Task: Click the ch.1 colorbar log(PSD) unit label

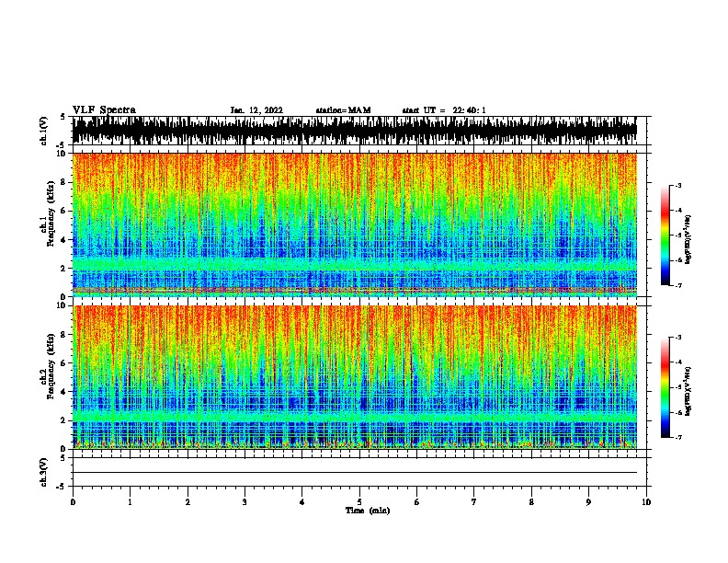Action: pos(688,239)
